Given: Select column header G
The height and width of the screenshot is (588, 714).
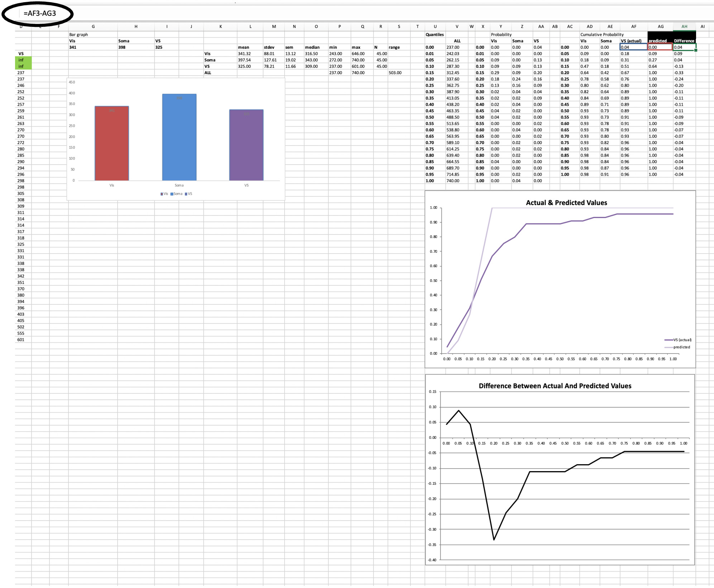Looking at the screenshot, I should coord(93,27).
